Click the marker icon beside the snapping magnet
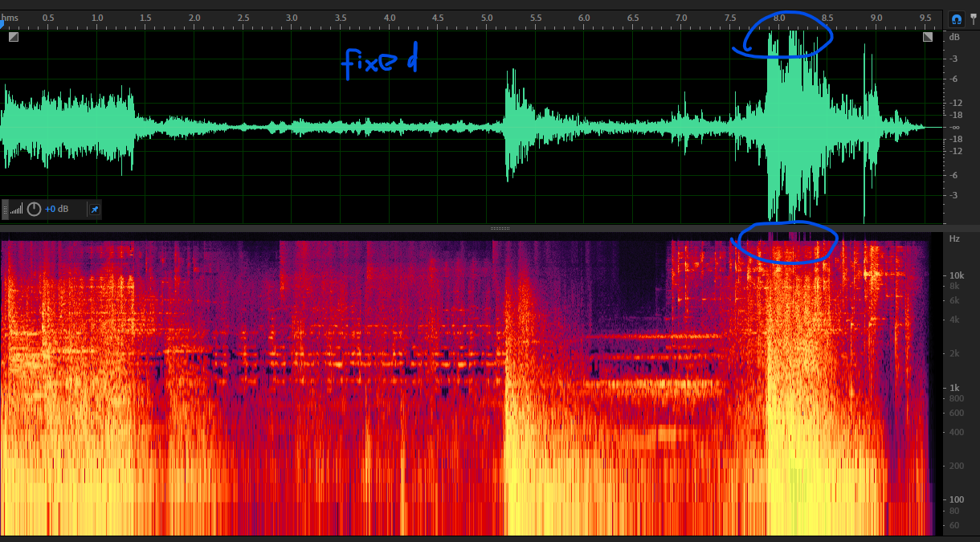Screen dimensions: 980x542 point(974,18)
